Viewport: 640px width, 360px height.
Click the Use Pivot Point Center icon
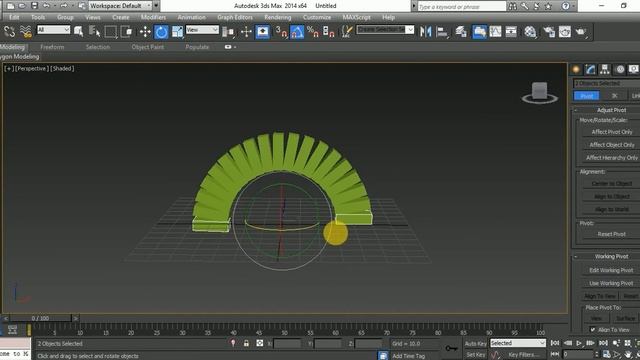coord(229,31)
